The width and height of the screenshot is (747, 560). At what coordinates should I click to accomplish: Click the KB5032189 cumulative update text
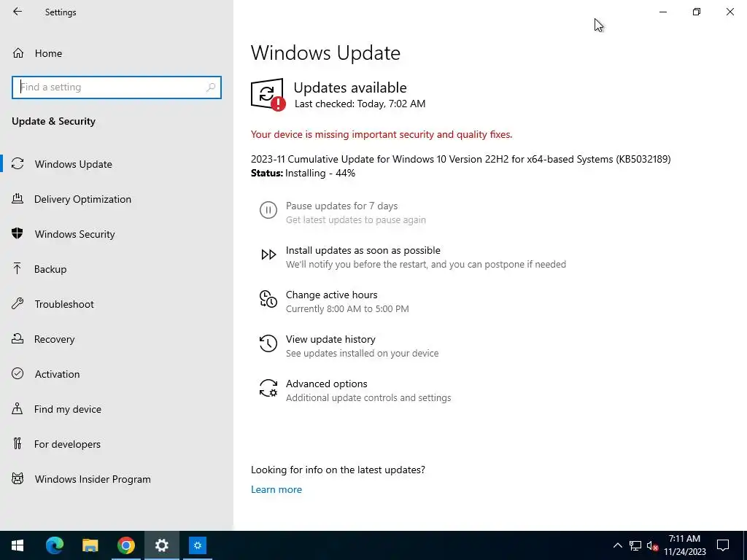[x=461, y=158]
